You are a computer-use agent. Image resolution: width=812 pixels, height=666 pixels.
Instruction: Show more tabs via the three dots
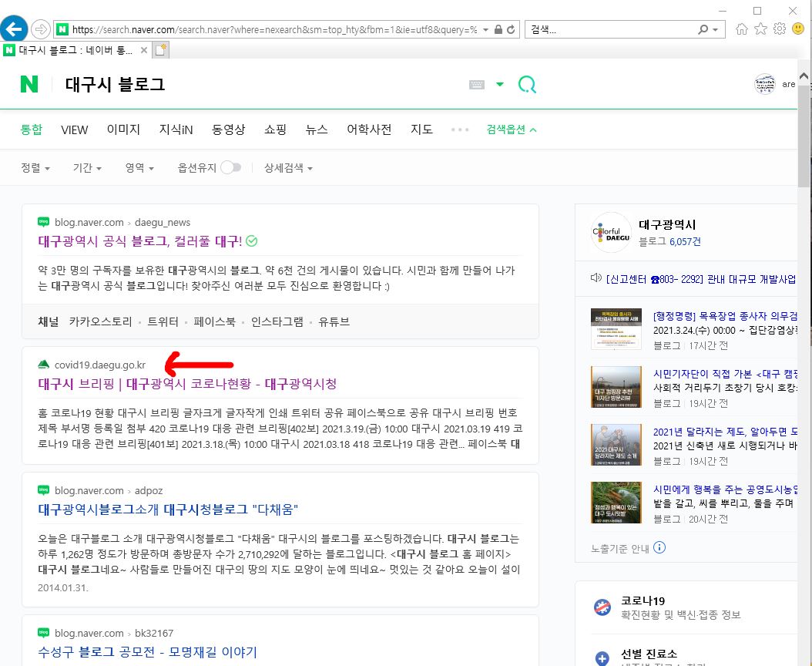coord(460,129)
